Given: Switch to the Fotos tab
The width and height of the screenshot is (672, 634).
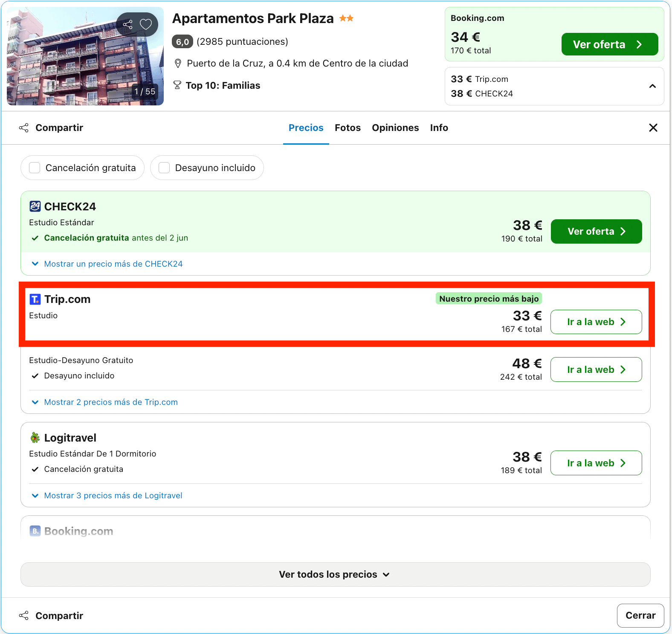Looking at the screenshot, I should point(348,128).
